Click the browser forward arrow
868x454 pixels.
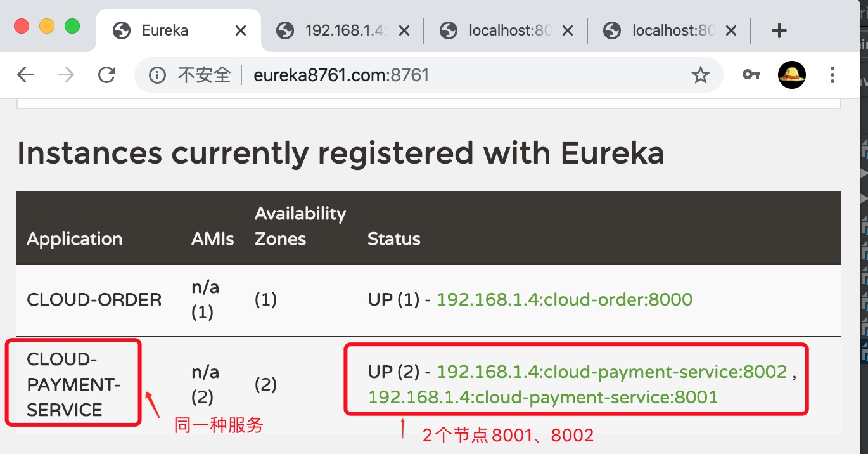pos(66,75)
